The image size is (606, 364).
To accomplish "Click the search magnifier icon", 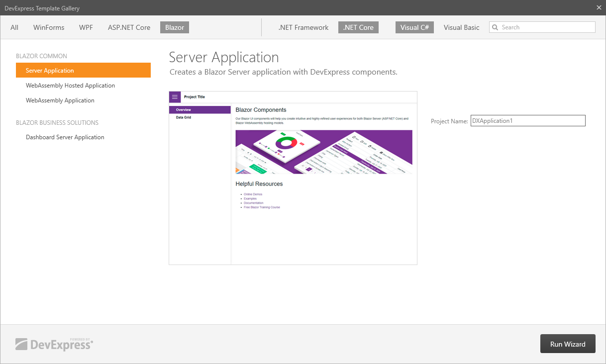I will [495, 27].
